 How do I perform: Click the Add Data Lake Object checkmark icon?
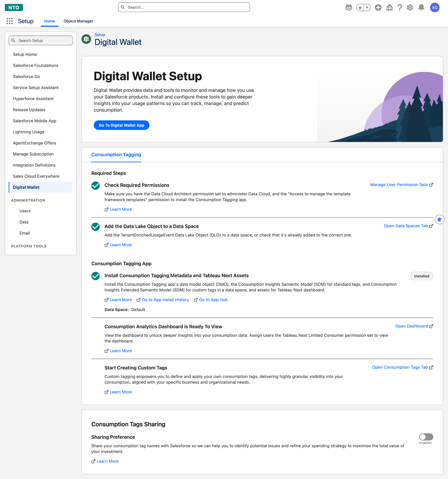click(x=96, y=227)
